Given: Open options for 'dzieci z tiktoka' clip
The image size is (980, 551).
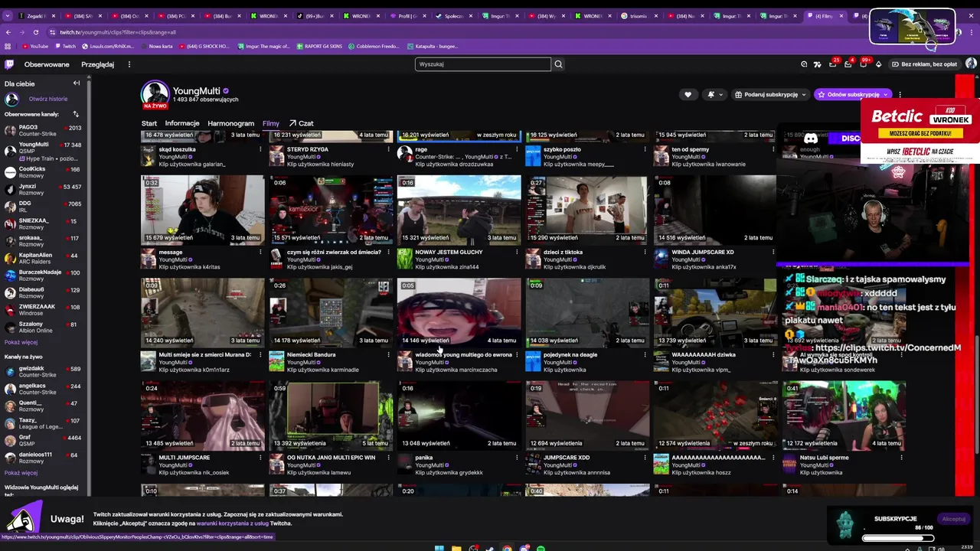Looking at the screenshot, I should coord(645,252).
